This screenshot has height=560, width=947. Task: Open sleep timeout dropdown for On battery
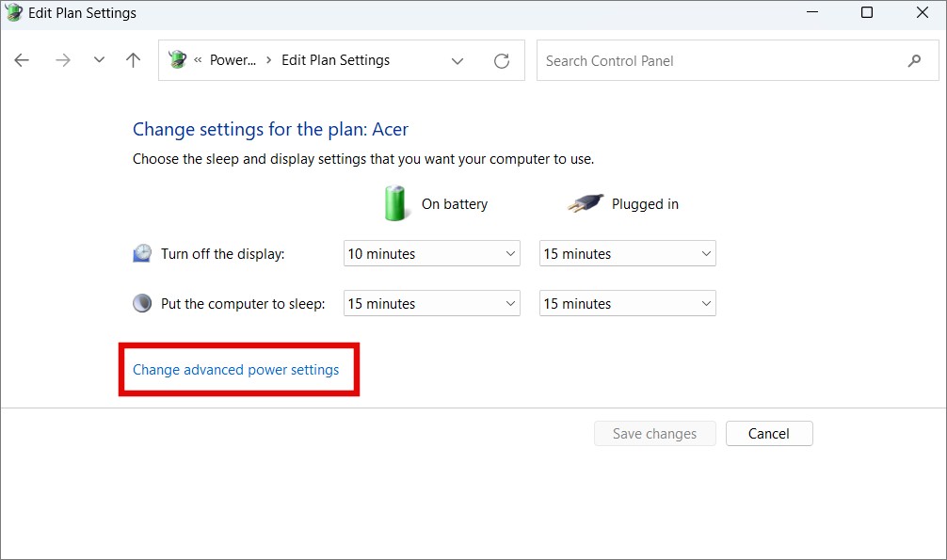tap(432, 303)
